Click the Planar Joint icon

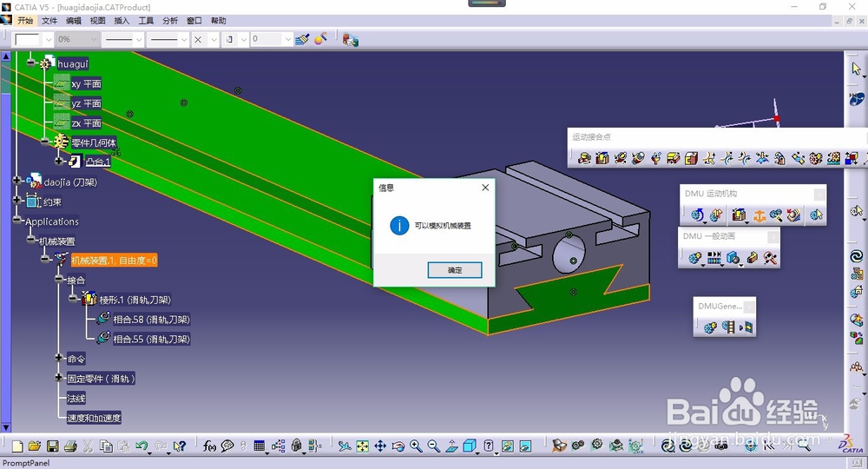coord(674,159)
